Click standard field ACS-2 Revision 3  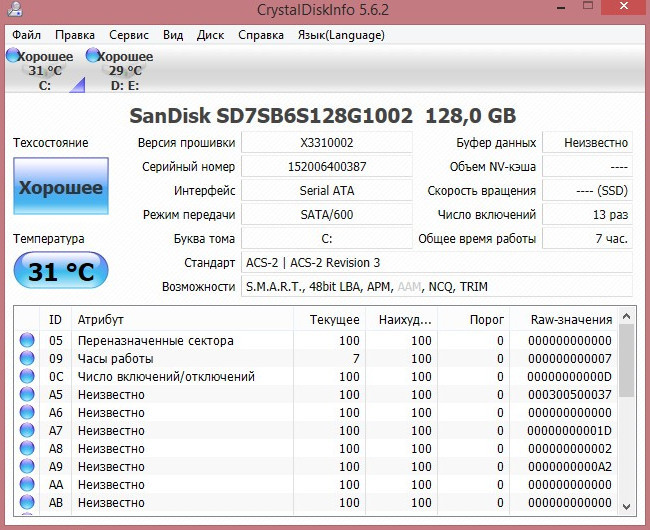click(x=437, y=263)
